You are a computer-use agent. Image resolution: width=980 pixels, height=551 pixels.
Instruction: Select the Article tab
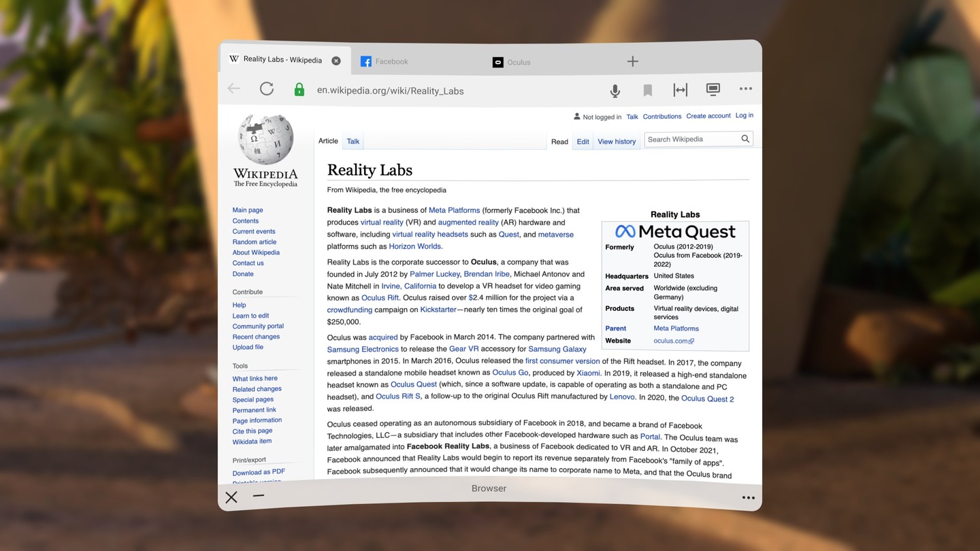click(328, 141)
